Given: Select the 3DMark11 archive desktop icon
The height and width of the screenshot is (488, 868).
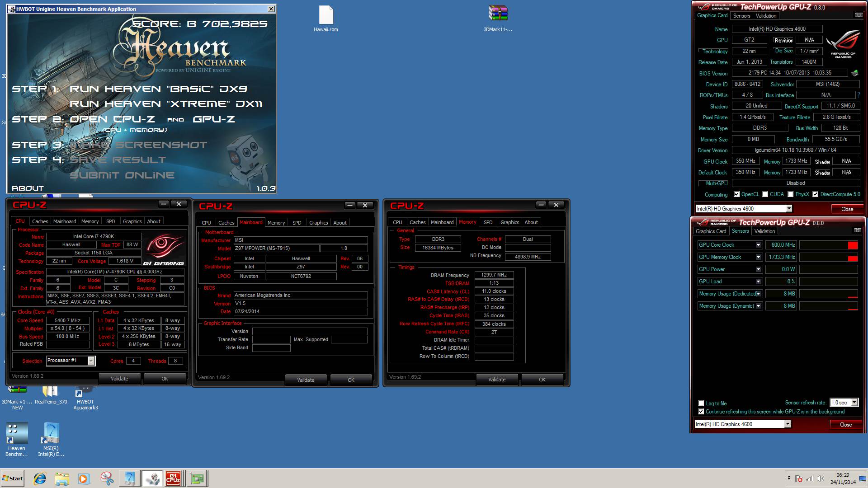Looking at the screenshot, I should 498,19.
